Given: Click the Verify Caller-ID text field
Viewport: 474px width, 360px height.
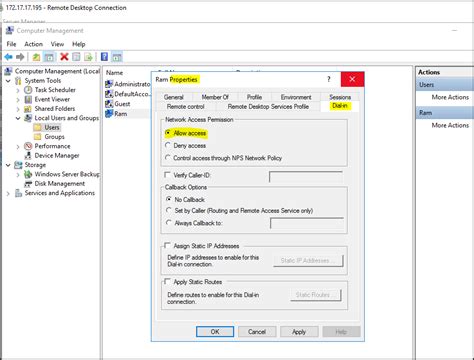Looking at the screenshot, I should (306, 177).
